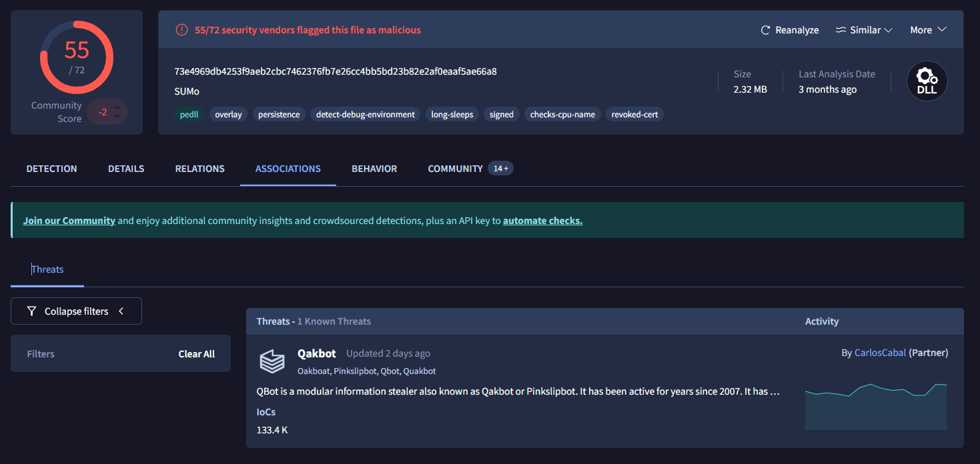Open the Similar dropdown chevron
980x464 pixels.
pyautogui.click(x=888, y=30)
